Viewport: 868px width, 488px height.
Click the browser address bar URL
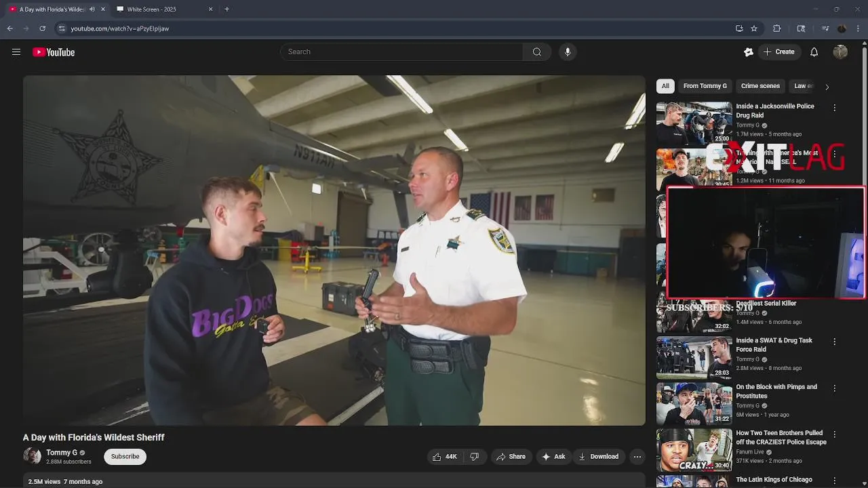[119, 28]
